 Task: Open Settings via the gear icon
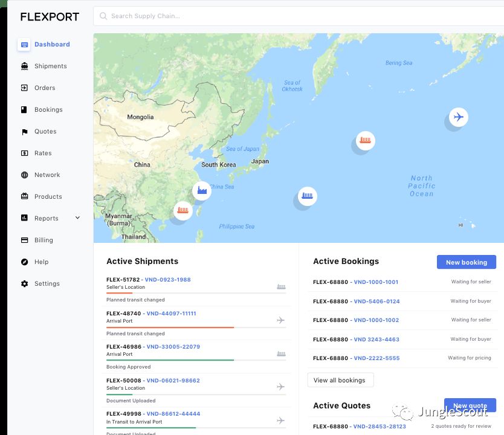pyautogui.click(x=24, y=284)
